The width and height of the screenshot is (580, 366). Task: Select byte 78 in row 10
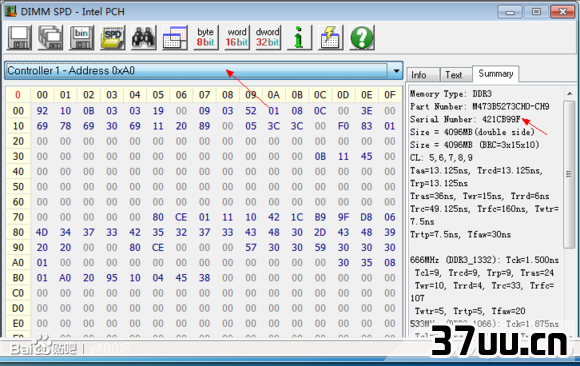click(x=65, y=126)
